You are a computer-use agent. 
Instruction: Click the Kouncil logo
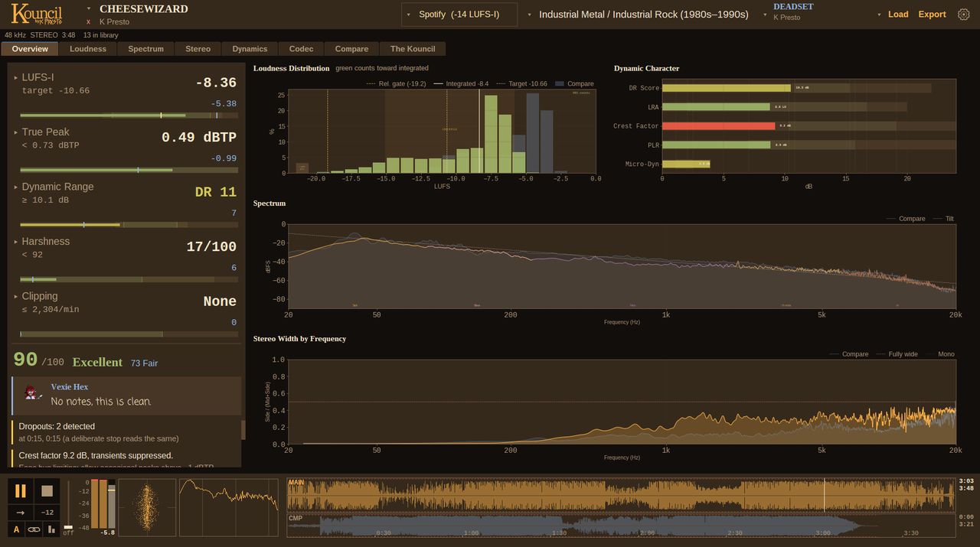37,14
